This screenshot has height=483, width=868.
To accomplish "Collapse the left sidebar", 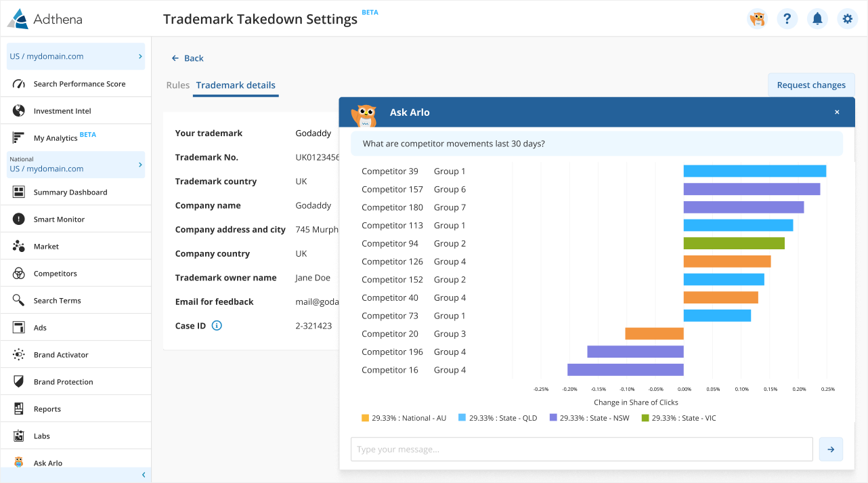I will tap(143, 475).
